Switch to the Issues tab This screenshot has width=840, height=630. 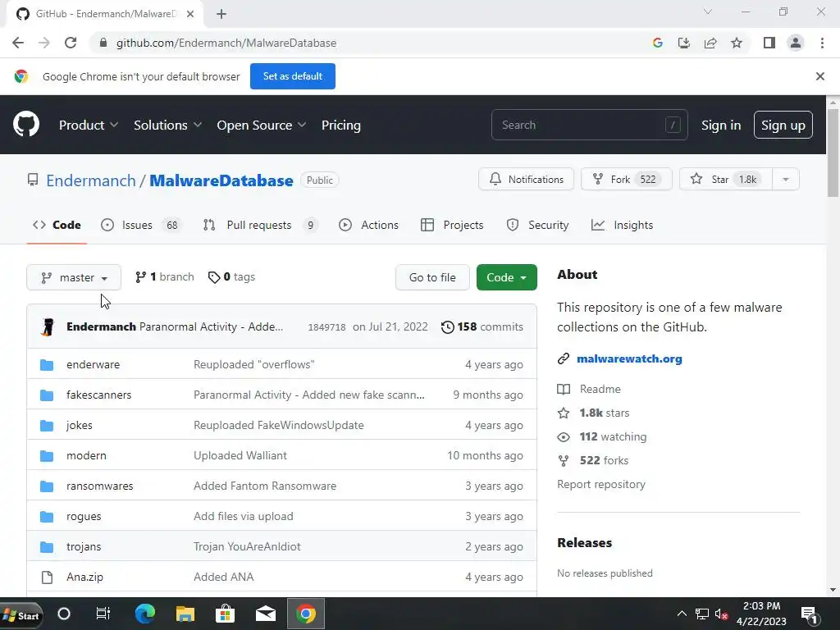[x=141, y=225]
